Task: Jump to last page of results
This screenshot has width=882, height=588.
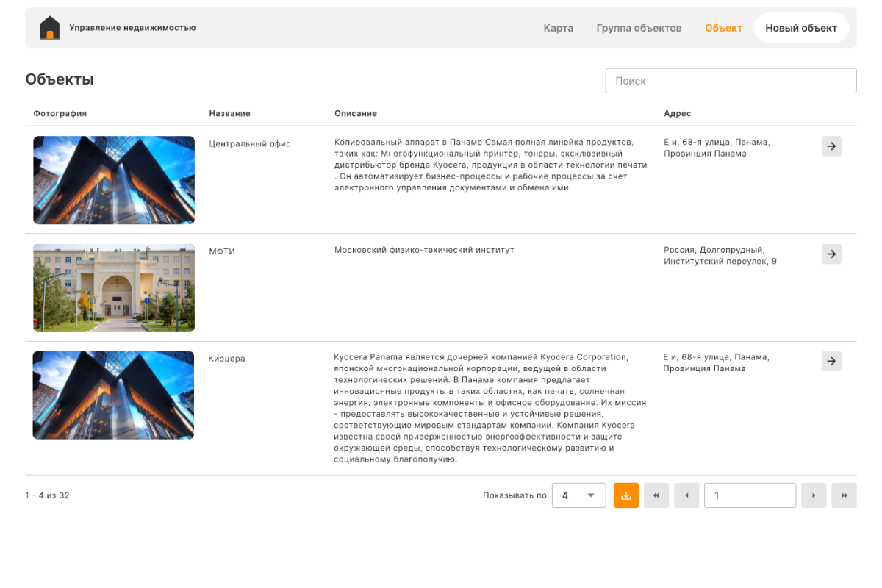Action: 844,495
